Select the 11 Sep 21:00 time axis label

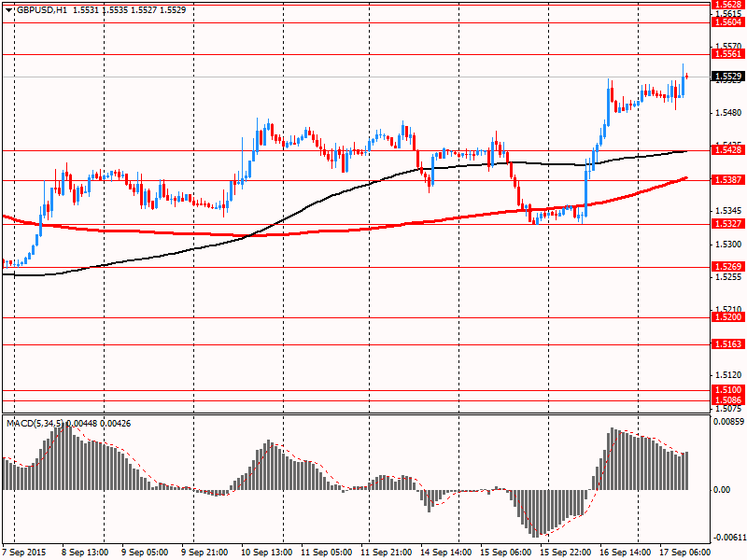(387, 553)
